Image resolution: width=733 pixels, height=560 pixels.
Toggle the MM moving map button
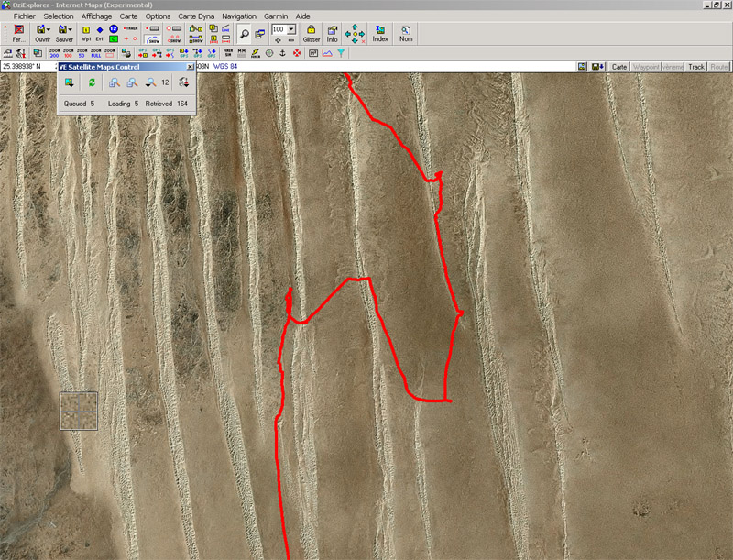tap(242, 53)
